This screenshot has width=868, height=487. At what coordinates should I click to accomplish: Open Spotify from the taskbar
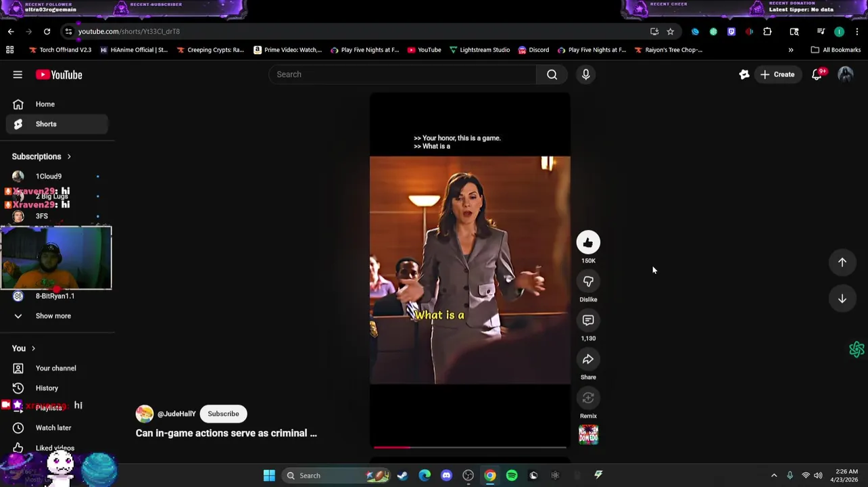point(512,476)
